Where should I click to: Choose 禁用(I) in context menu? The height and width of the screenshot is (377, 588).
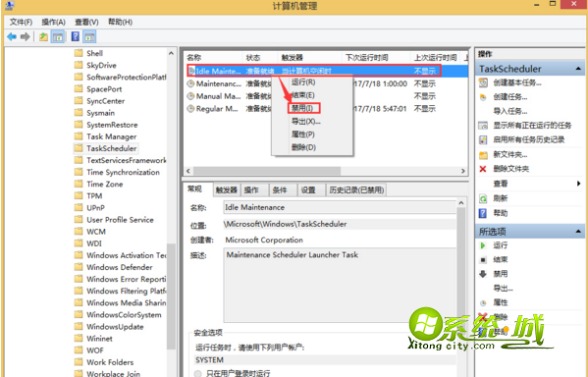coord(312,108)
